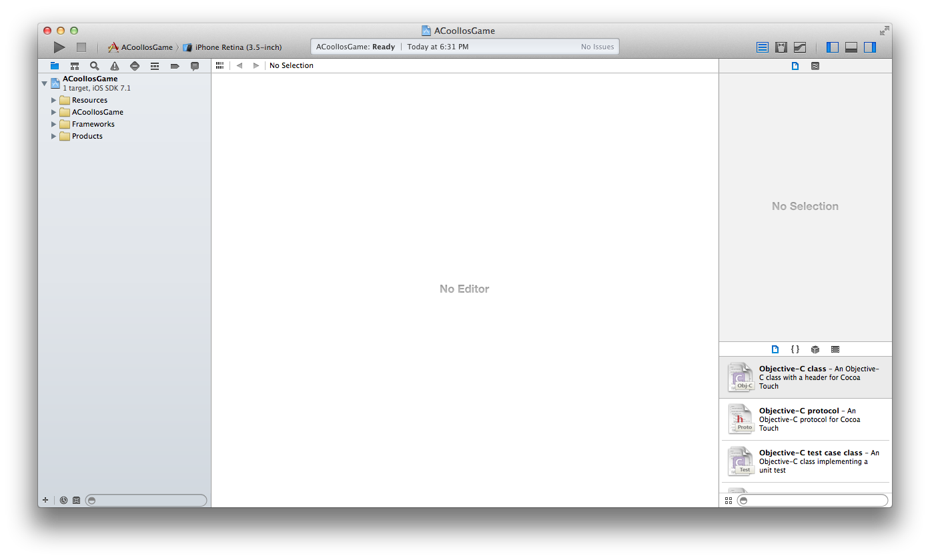Choose the iPhone Retina (3.5-inch) destination

click(233, 47)
